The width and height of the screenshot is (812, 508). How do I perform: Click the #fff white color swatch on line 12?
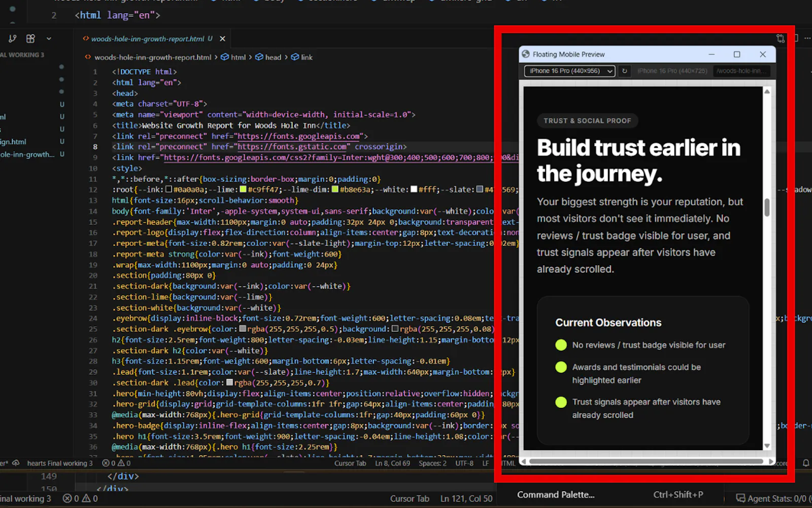pos(414,189)
